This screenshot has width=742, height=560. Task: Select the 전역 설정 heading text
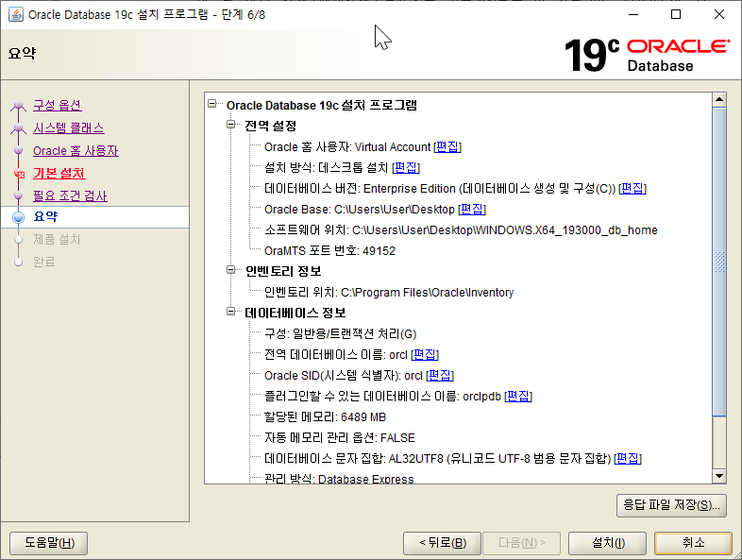pos(271,126)
